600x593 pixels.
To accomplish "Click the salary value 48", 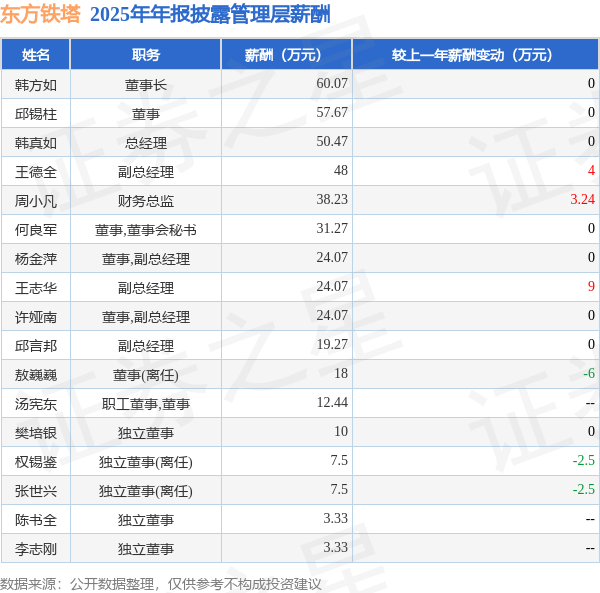I will tap(341, 170).
